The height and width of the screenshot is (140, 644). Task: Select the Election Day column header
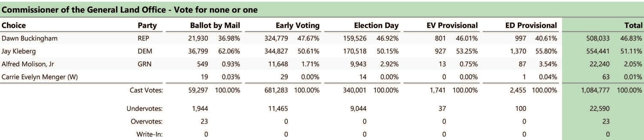[376, 26]
